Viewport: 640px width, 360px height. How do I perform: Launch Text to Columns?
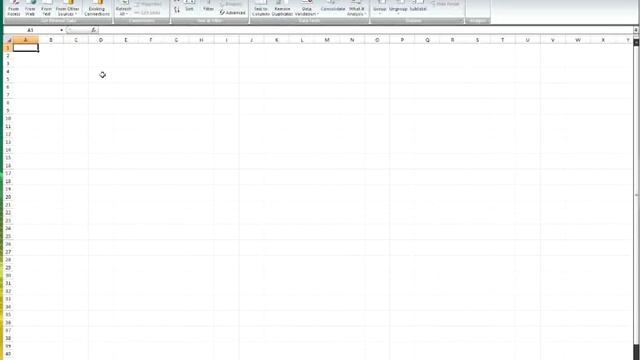pos(261,9)
